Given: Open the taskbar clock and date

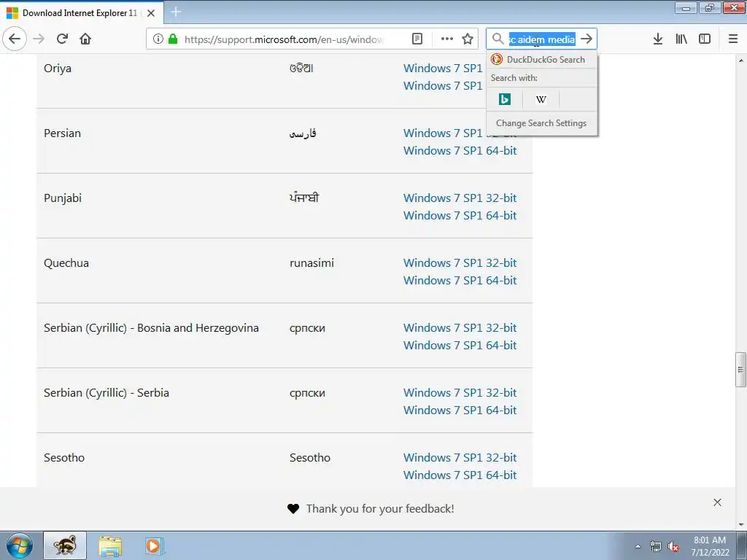Looking at the screenshot, I should point(710,546).
